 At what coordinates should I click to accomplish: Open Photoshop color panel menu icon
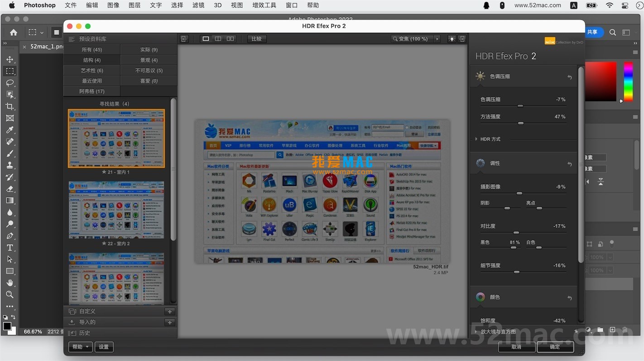tap(635, 52)
